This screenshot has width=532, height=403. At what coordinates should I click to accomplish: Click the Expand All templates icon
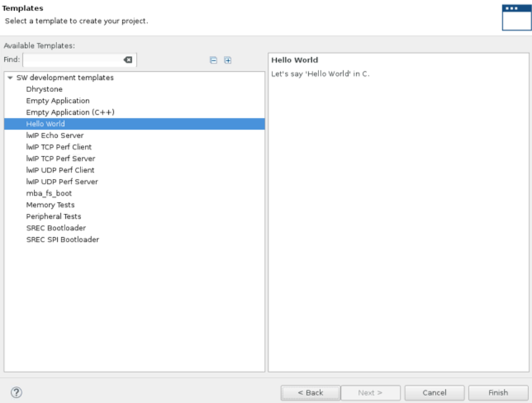(228, 60)
